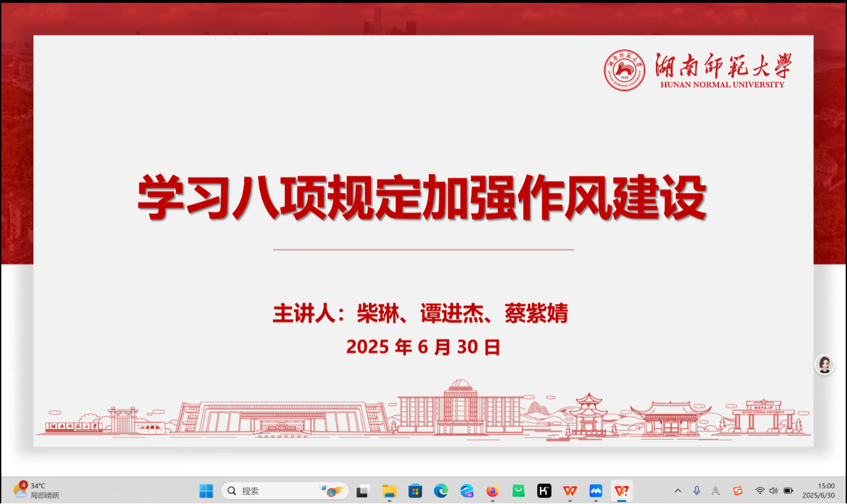The height and width of the screenshot is (504, 847).
Task: Switch to the WPS Office window
Action: 570,491
